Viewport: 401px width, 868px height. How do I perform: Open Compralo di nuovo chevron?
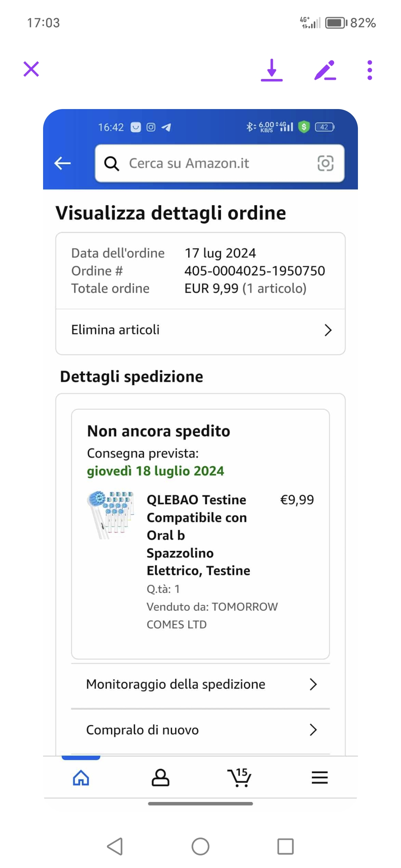point(313,730)
